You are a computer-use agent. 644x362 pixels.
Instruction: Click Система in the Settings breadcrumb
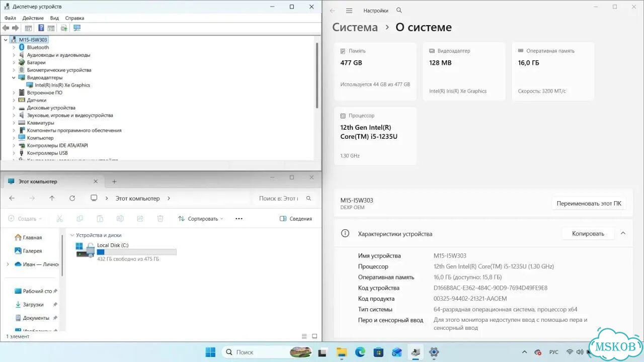pos(355,27)
